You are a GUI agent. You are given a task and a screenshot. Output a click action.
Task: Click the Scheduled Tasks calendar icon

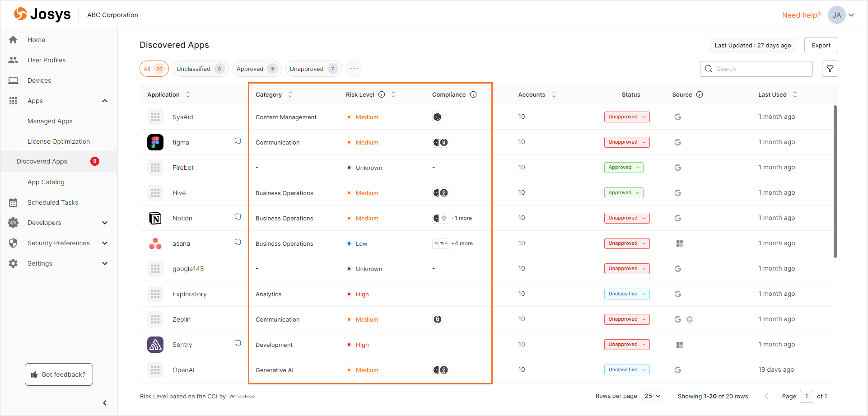[x=13, y=202]
